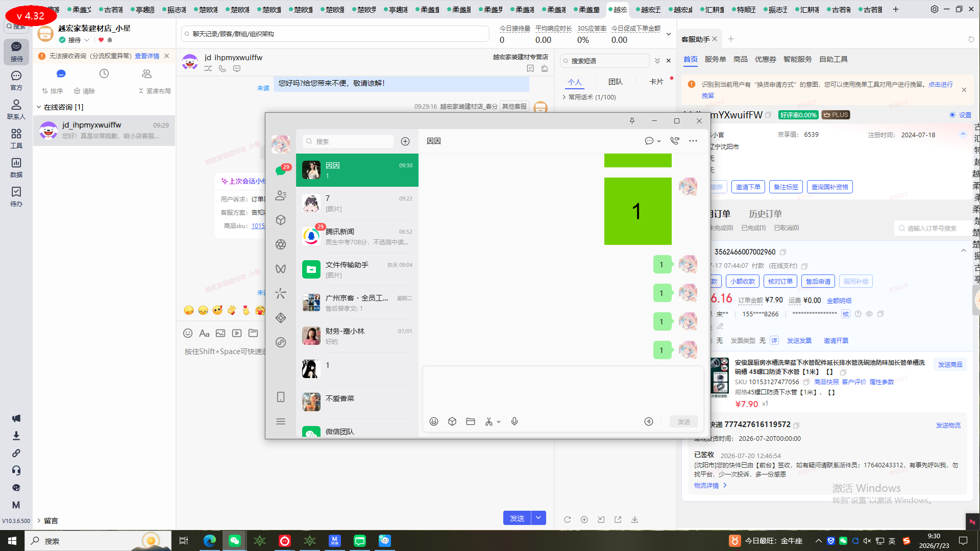Screen dimensions: 980x551
Task: Open the 历史订单 tab
Action: [765, 214]
